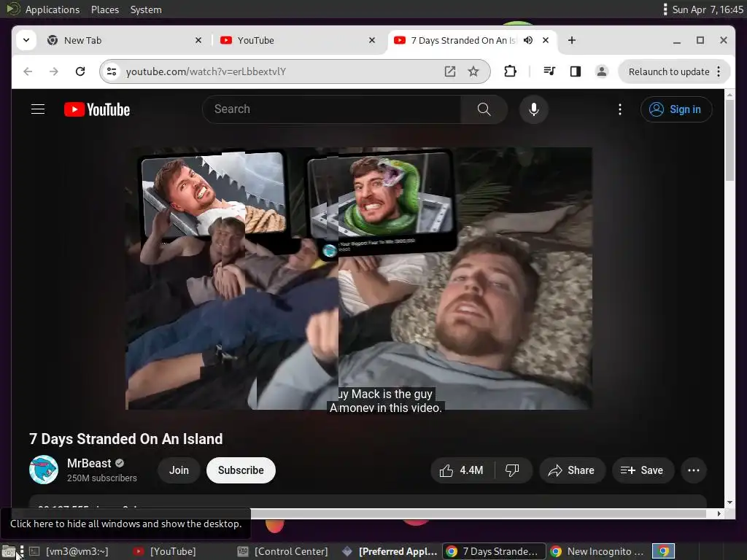The height and width of the screenshot is (560, 747).
Task: Mute tab using speaker icon
Action: (x=528, y=41)
